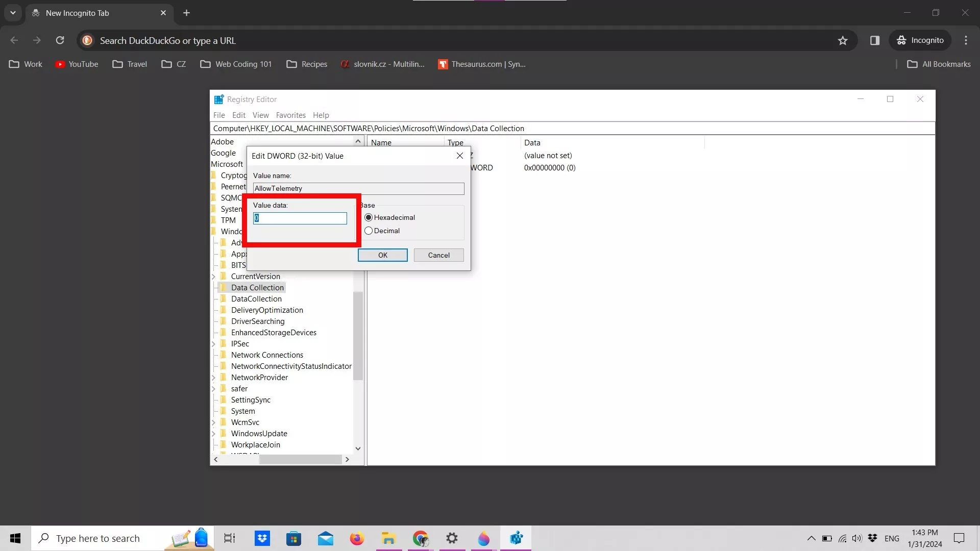Viewport: 980px width, 551px height.
Task: Click the Dropbox taskbar icon
Action: tap(262, 538)
